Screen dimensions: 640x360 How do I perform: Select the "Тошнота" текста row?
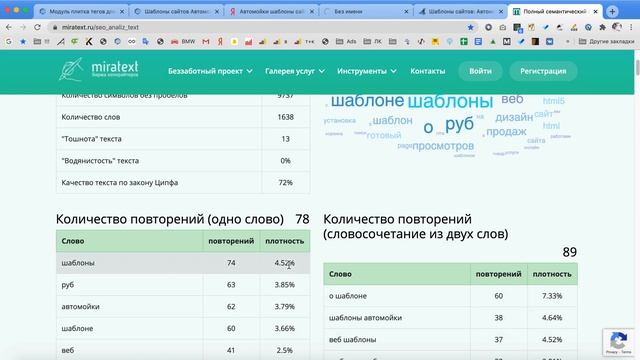[x=183, y=139]
